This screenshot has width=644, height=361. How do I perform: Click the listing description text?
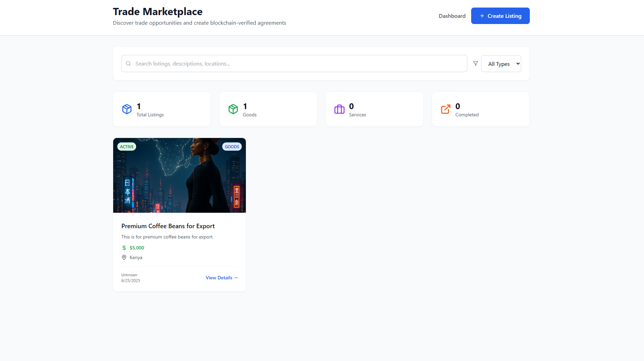[x=167, y=237]
